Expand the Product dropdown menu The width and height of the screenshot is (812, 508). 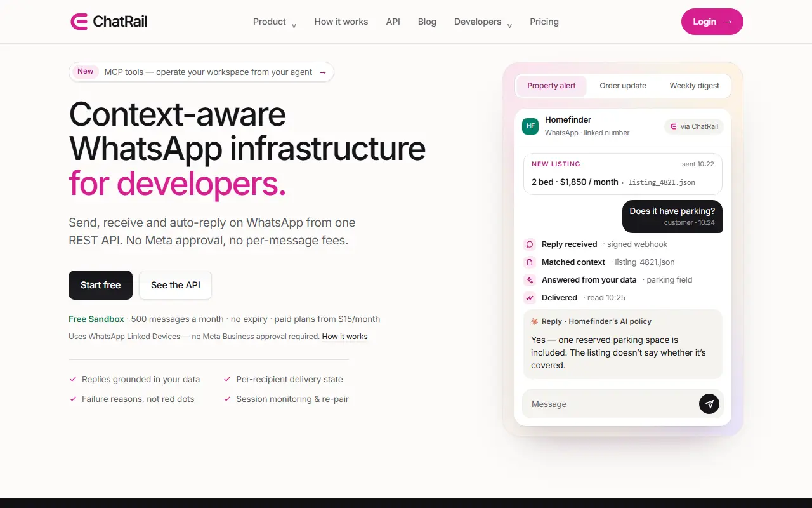pos(275,22)
